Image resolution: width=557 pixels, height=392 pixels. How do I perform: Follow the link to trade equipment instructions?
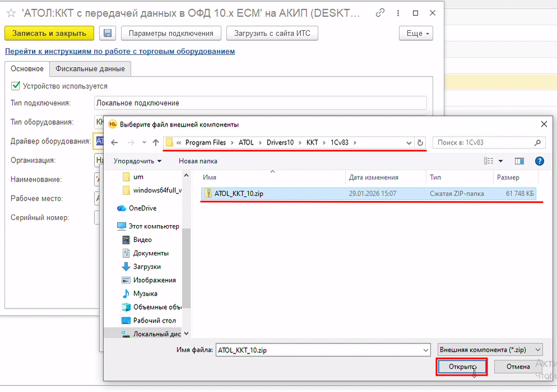point(120,51)
